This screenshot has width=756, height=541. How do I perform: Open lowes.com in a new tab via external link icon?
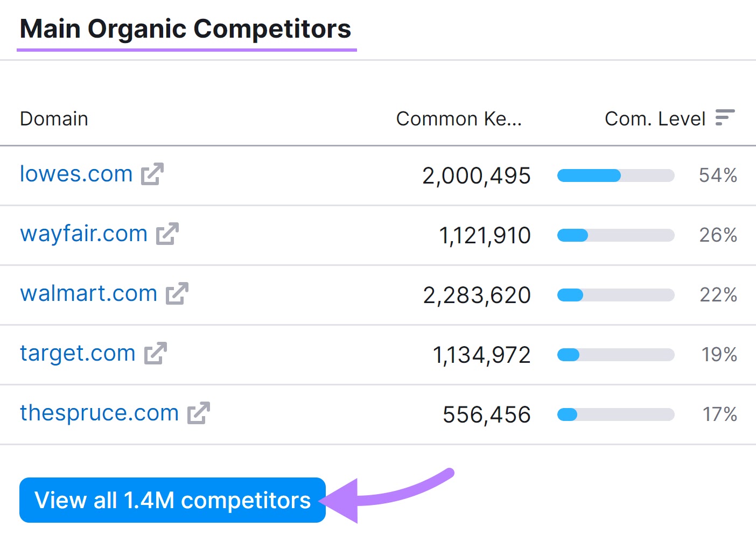tap(153, 173)
